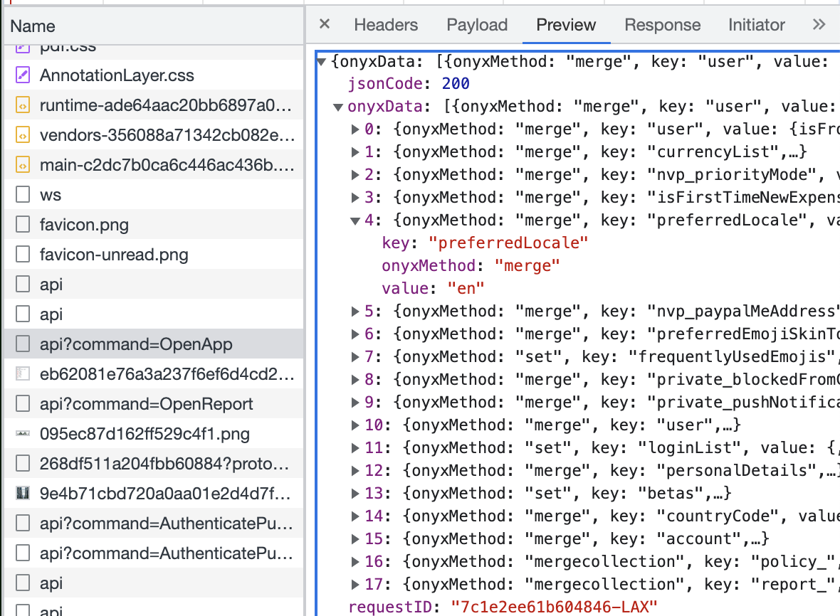The width and height of the screenshot is (840, 616).
Task: Select the Preview tab
Action: (x=566, y=25)
